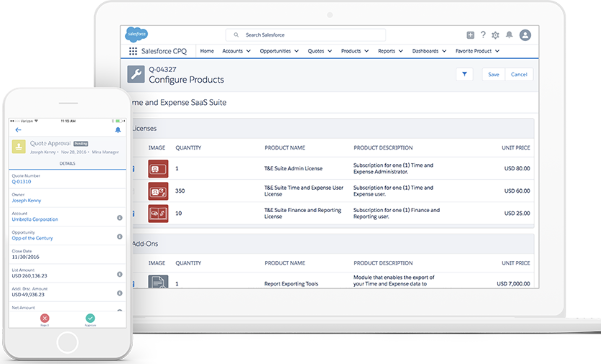This screenshot has width=601, height=364.
Task: Open the Dashboards tab
Action: pos(425,51)
